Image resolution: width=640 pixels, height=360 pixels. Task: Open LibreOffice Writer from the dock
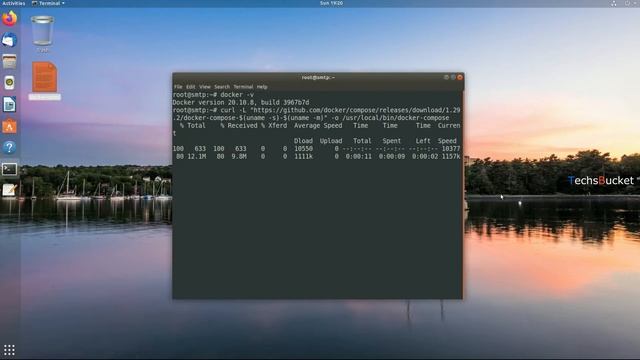point(9,104)
